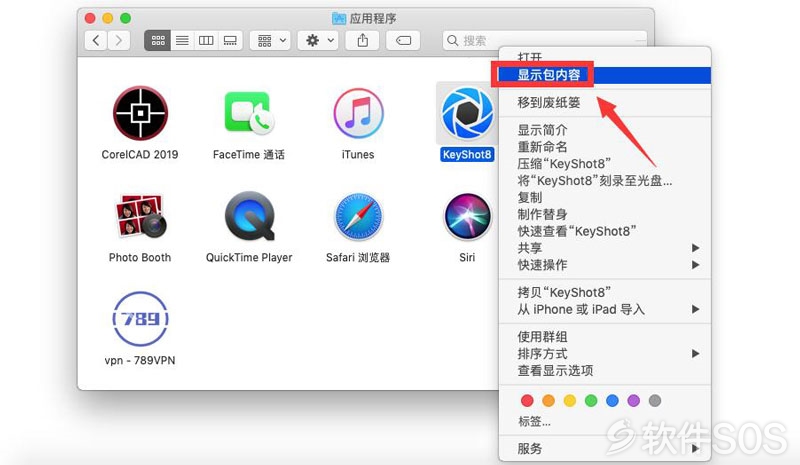Viewport: 800px width, 465px height.
Task: Click the Share toolbar button
Action: click(362, 40)
